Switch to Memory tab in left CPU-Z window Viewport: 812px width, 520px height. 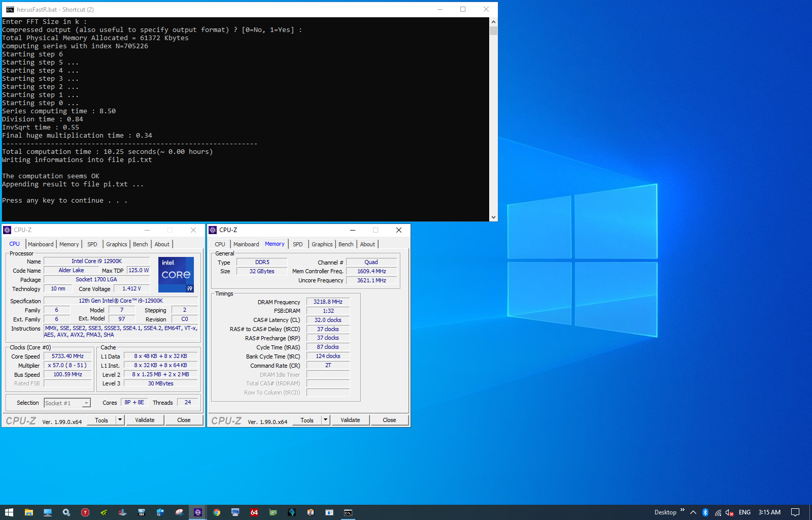[69, 244]
